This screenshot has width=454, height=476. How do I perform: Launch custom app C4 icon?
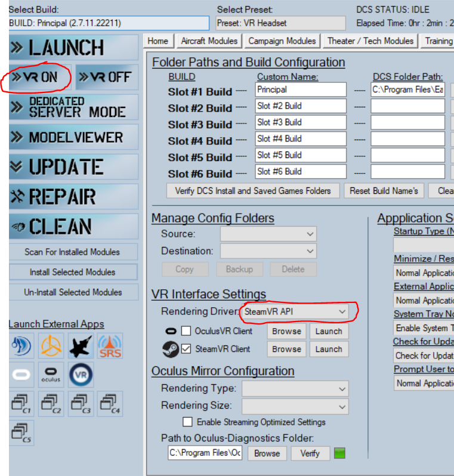click(110, 404)
